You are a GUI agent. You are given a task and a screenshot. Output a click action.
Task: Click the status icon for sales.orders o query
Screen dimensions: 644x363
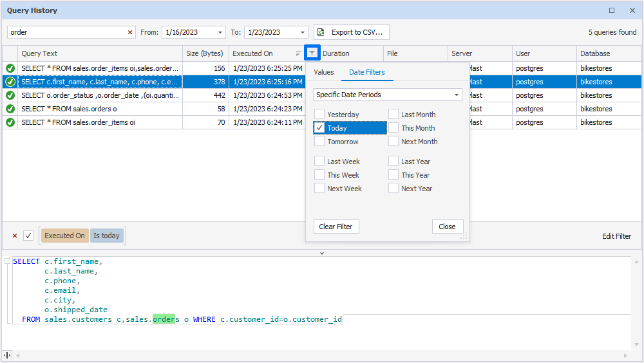point(10,109)
